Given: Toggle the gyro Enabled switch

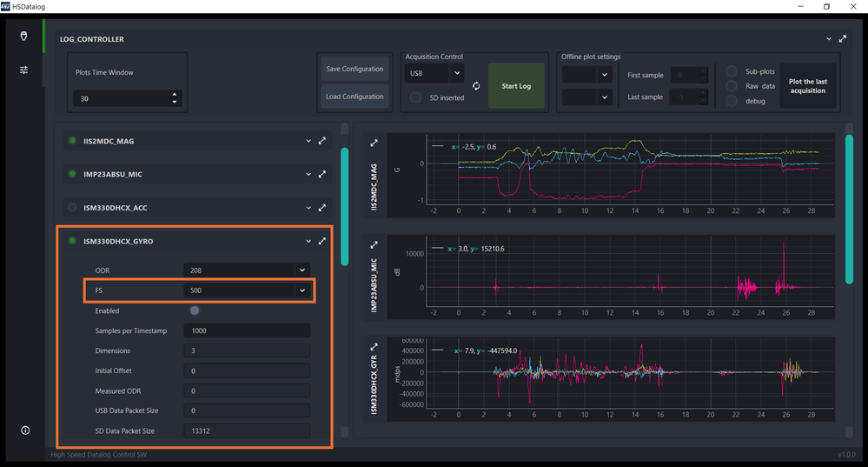Looking at the screenshot, I should tap(195, 310).
